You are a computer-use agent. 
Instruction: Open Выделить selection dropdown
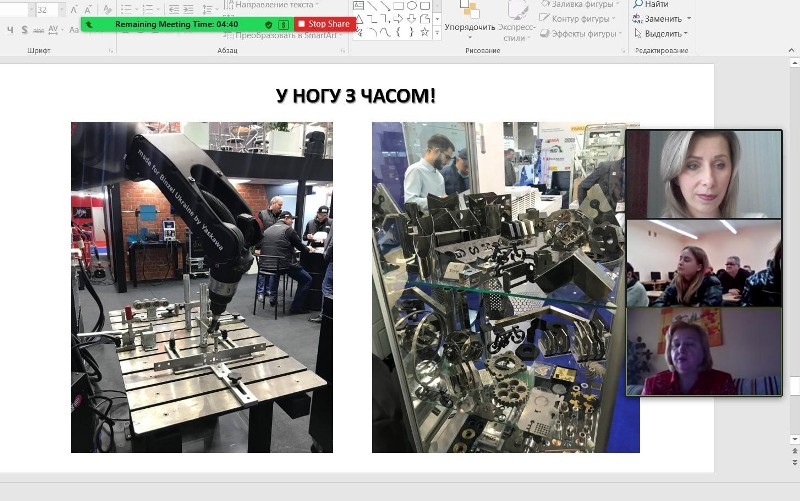point(661,34)
